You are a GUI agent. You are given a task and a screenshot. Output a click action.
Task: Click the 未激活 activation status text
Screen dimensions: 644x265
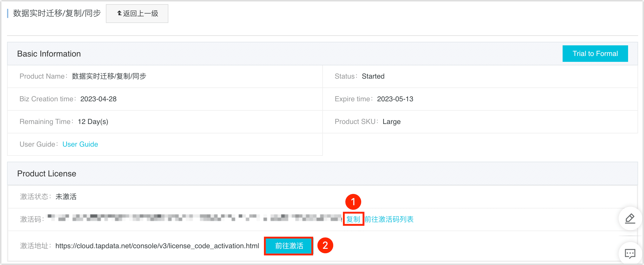tap(66, 197)
